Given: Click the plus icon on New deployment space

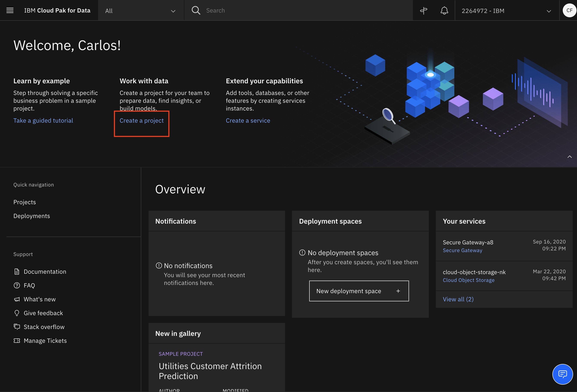Looking at the screenshot, I should 398,291.
